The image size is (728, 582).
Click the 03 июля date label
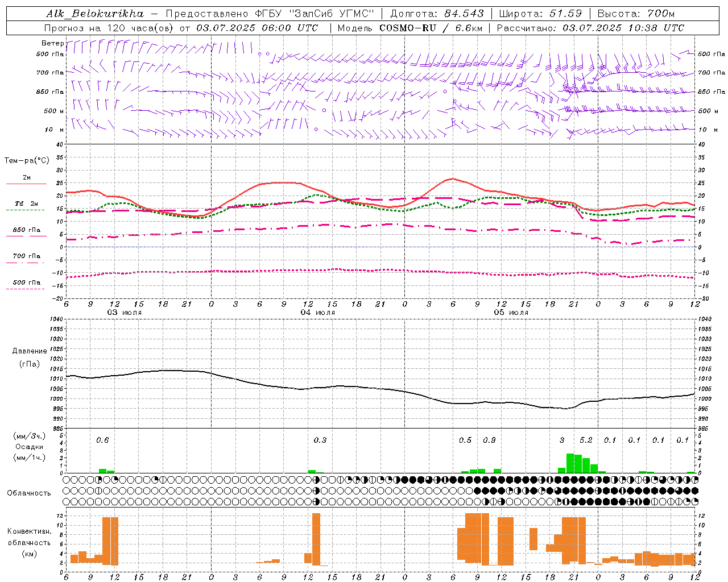pyautogui.click(x=125, y=313)
